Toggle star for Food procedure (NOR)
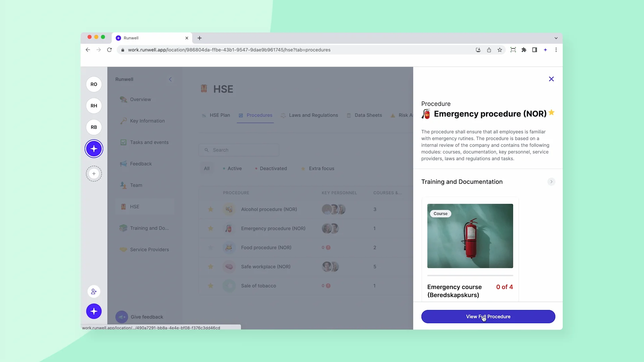 coord(211,248)
